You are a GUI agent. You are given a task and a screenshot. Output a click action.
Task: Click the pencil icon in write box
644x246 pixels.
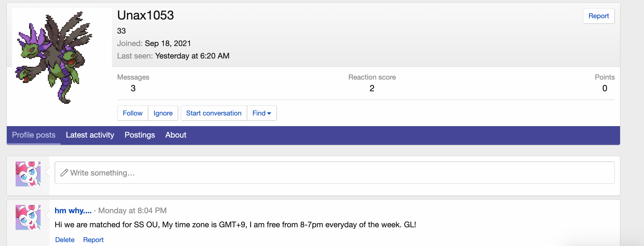point(64,173)
